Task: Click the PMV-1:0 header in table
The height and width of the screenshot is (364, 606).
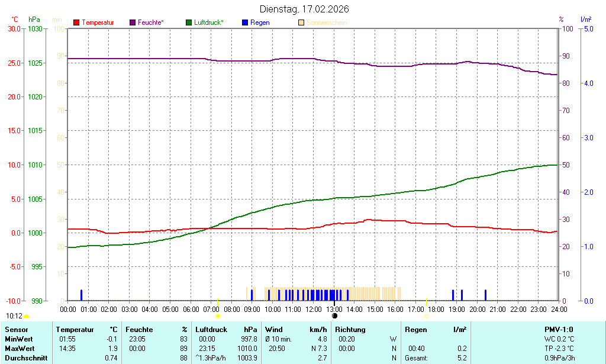Action: [558, 330]
